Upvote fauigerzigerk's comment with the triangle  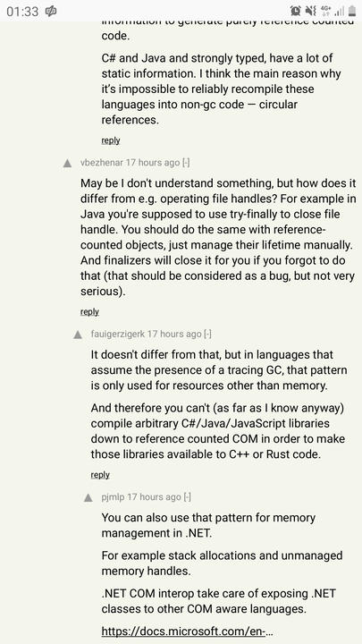click(x=78, y=335)
